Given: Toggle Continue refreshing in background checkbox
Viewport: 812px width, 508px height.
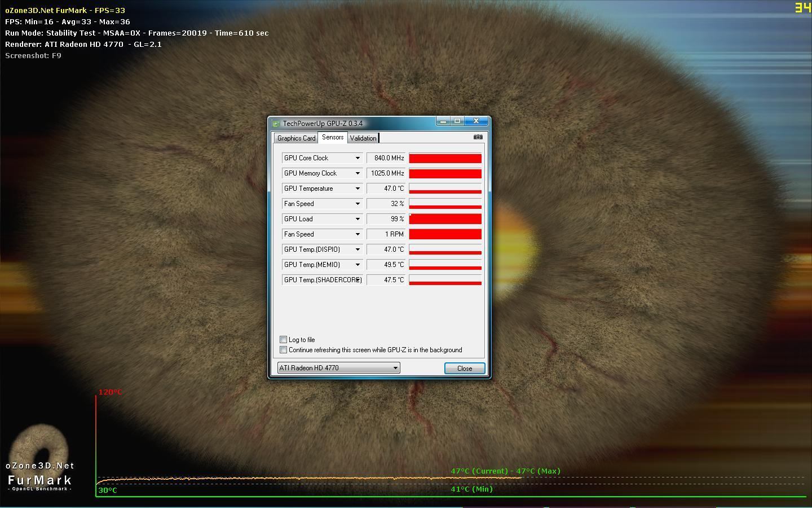Looking at the screenshot, I should pos(284,350).
